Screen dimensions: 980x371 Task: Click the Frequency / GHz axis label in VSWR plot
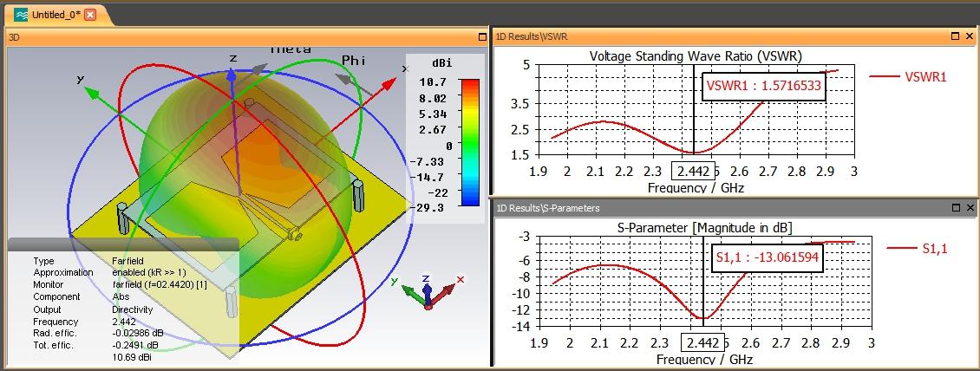tap(696, 187)
